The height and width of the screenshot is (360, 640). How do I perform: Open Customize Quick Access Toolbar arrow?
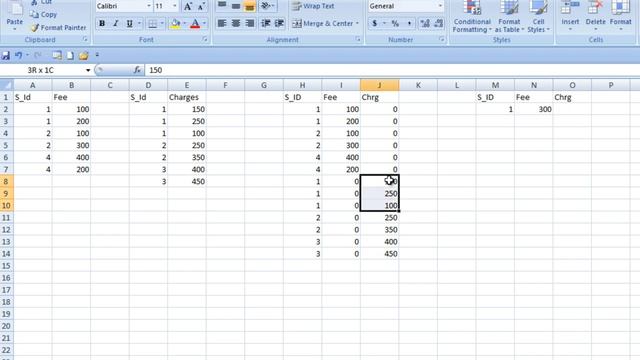pos(97,55)
